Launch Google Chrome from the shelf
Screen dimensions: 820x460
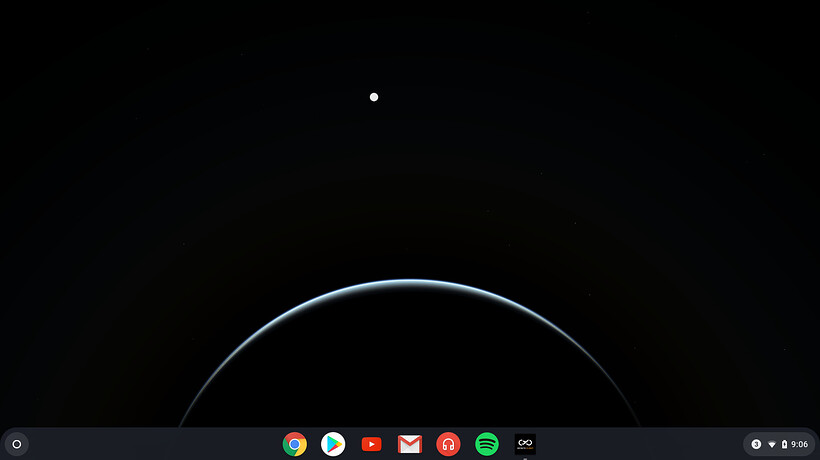click(294, 444)
